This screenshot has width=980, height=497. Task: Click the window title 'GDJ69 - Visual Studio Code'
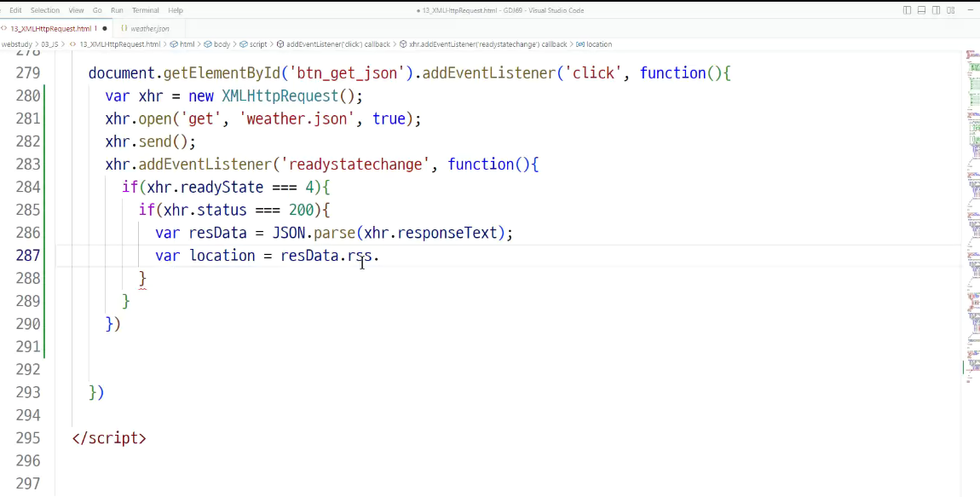(543, 10)
